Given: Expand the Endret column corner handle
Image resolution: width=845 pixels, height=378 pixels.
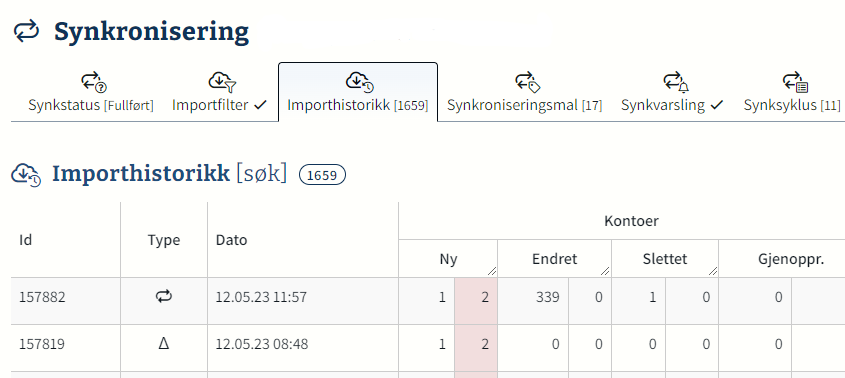Looking at the screenshot, I should (605, 272).
